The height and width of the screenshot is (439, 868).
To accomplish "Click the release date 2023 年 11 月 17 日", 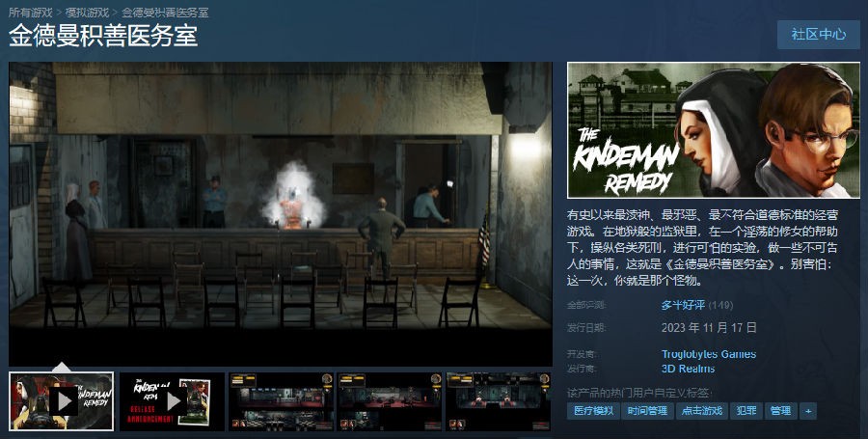I will tap(709, 328).
